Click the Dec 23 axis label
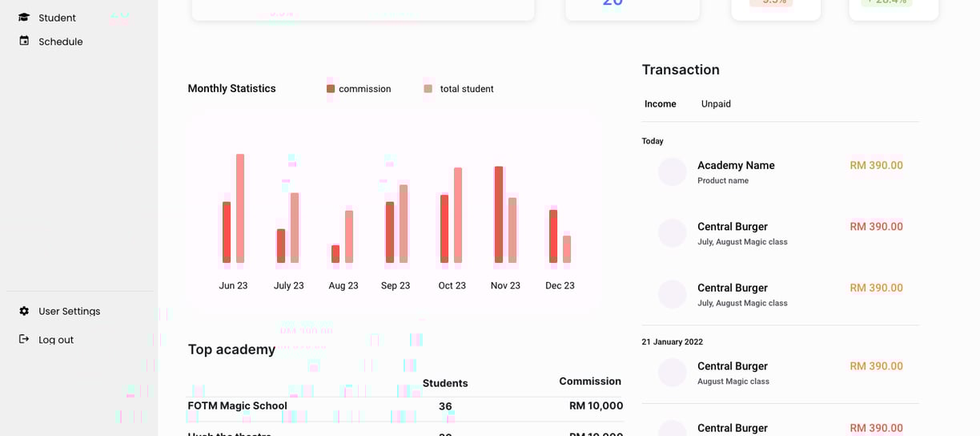Screen dimensions: 980x436 (560, 285)
